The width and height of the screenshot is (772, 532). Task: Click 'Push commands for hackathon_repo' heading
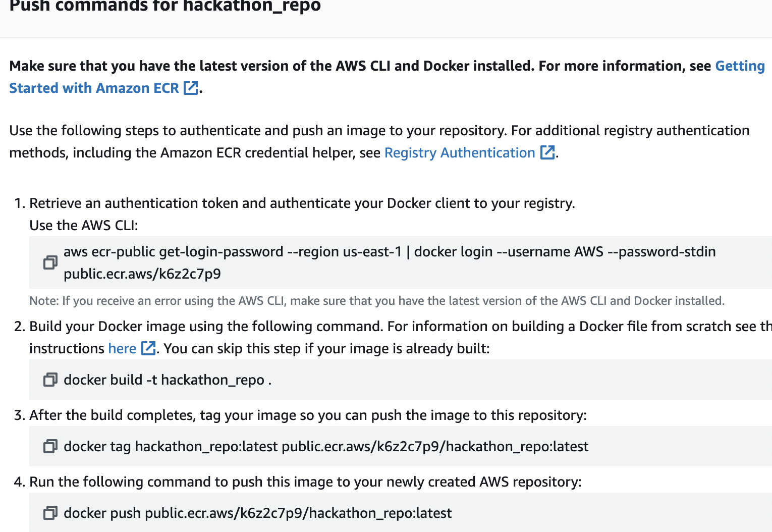pos(165,6)
